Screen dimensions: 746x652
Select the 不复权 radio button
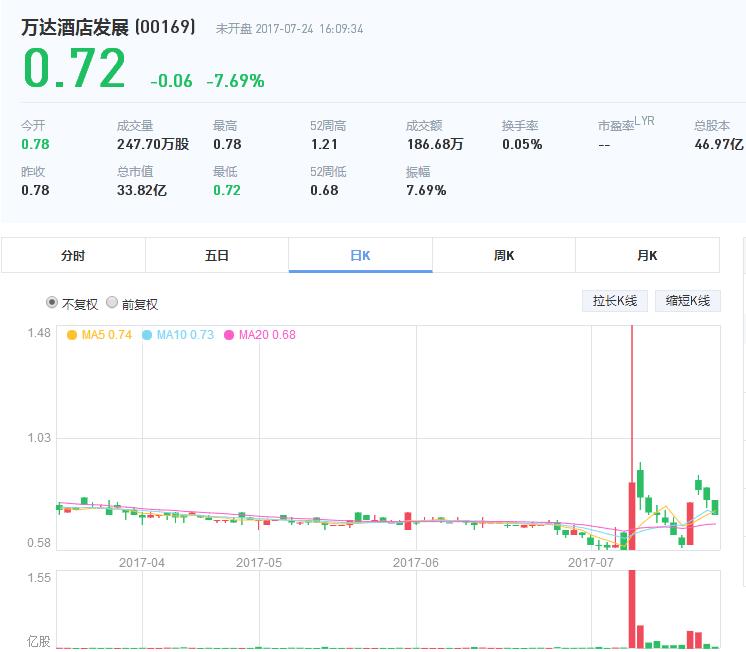(52, 303)
